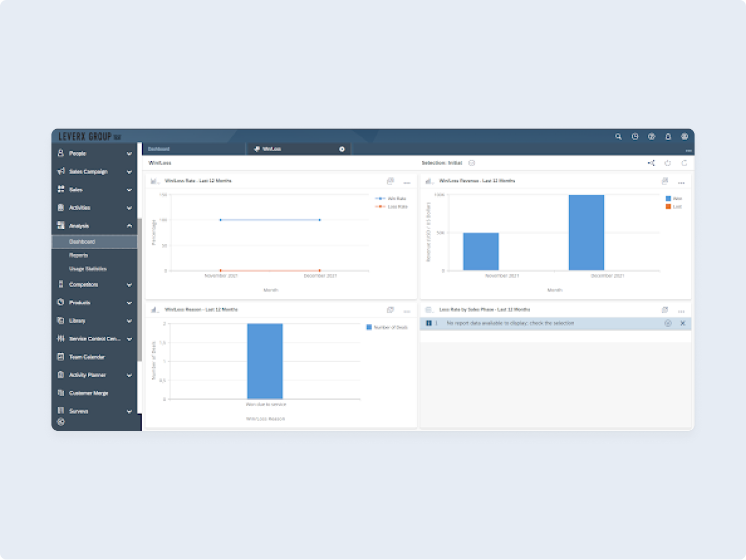Image resolution: width=746 pixels, height=560 pixels.
Task: Click the gear on the Win/Loss tab
Action: 342,149
